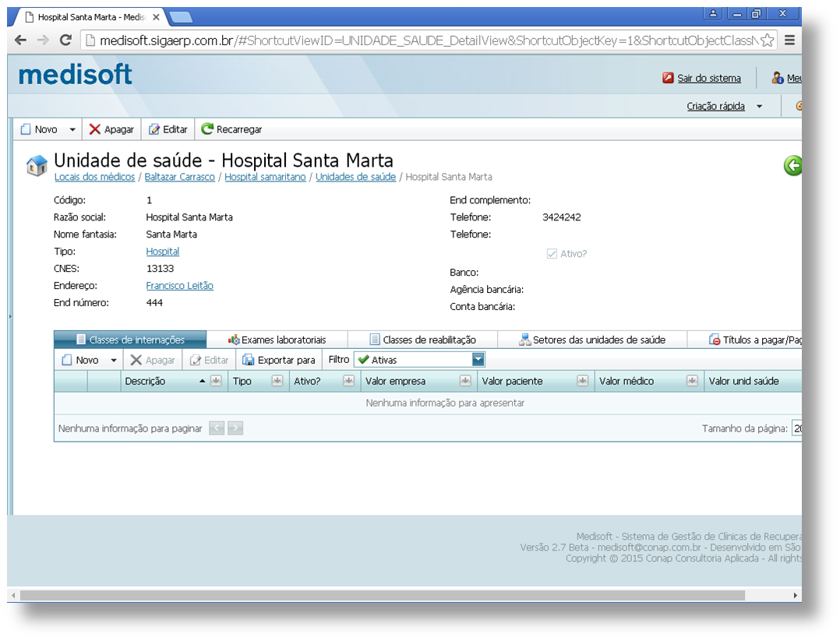840x641 pixels.
Task: Open Valor paciente column filter dropdown
Action: pos(582,381)
